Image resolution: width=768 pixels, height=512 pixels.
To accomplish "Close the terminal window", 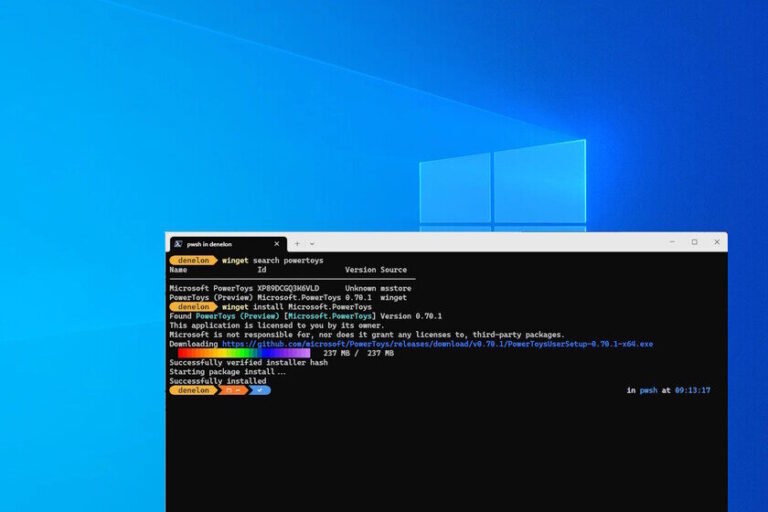I will pos(717,242).
